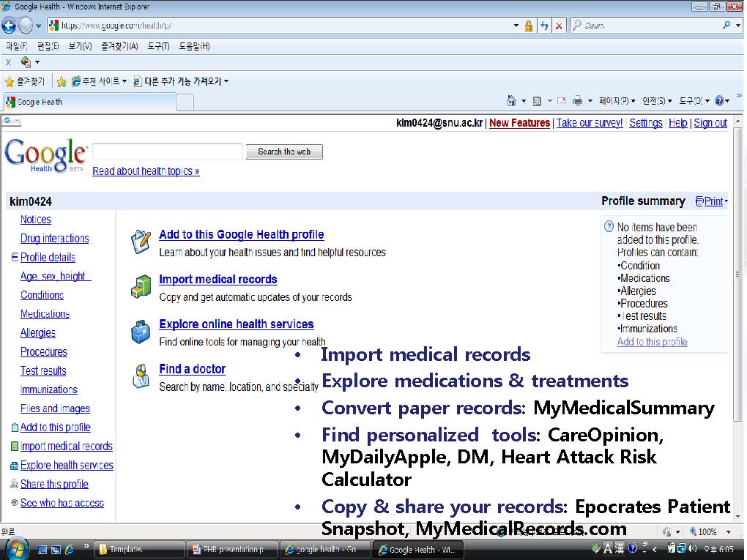
Task: Click the security padlock icon
Action: coord(528,26)
